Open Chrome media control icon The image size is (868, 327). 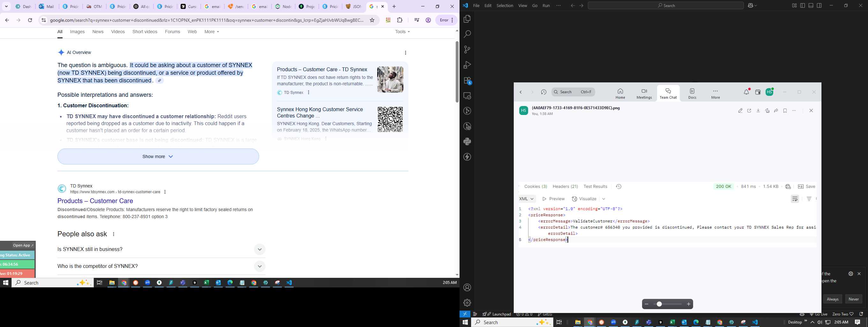click(x=417, y=20)
